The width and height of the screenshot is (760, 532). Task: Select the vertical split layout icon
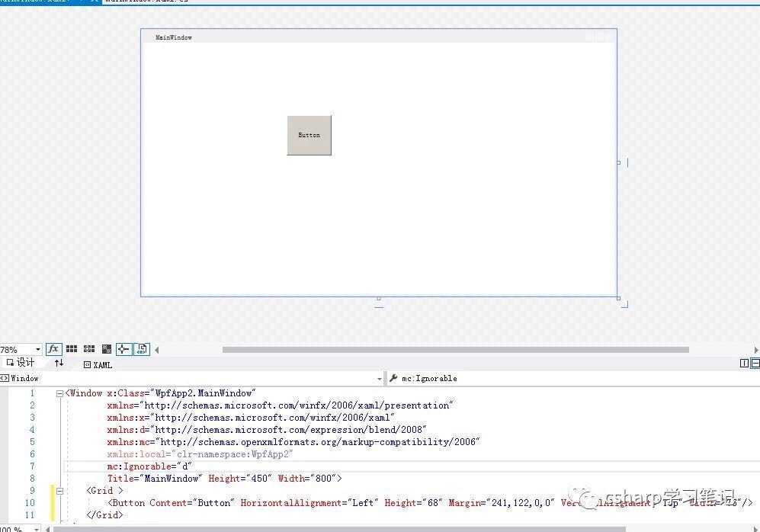745,363
